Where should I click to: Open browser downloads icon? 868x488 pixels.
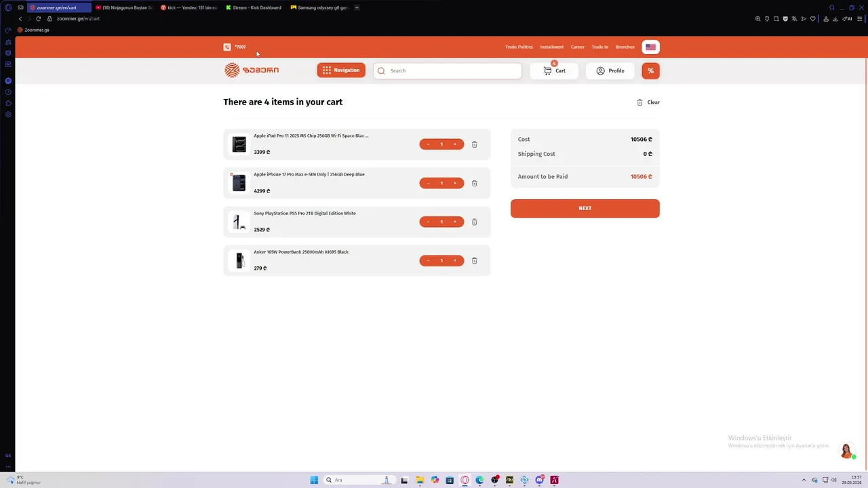[835, 19]
